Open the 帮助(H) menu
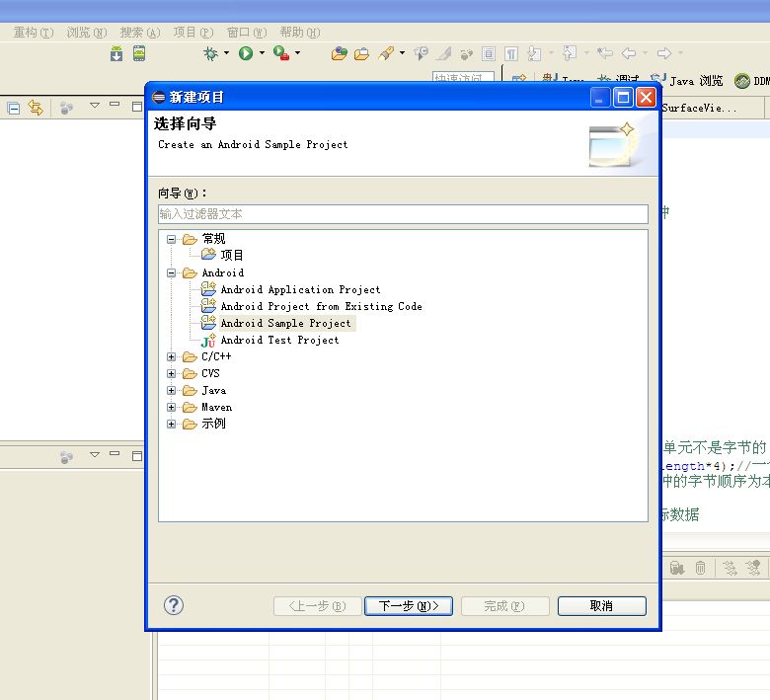770x700 pixels. coord(300,33)
